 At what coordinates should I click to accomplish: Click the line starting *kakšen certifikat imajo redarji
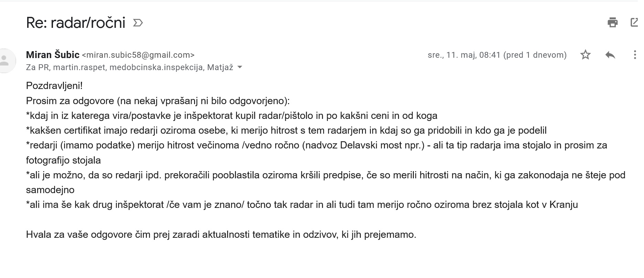[286, 131]
